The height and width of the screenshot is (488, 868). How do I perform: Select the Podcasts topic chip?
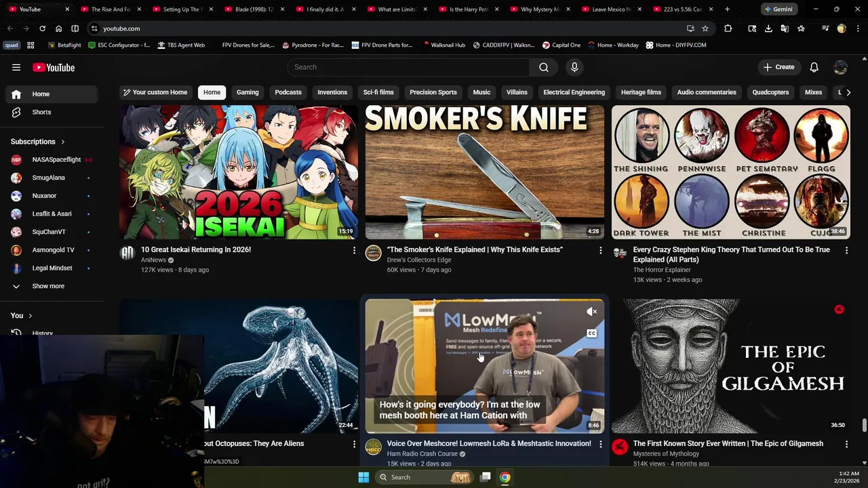pos(288,92)
